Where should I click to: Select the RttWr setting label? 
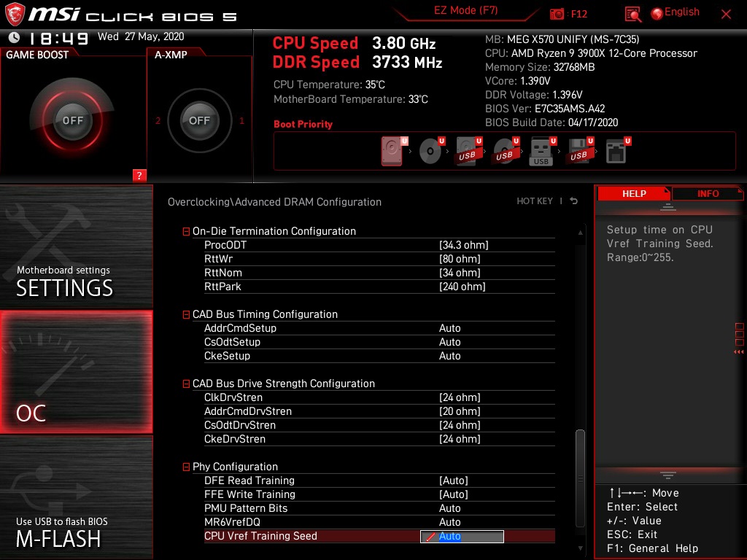pos(218,259)
